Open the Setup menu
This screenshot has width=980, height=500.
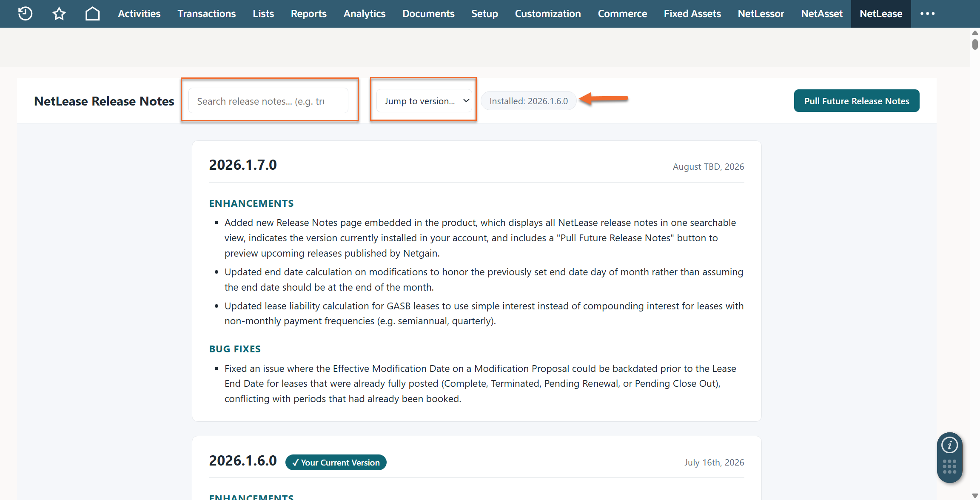(484, 14)
